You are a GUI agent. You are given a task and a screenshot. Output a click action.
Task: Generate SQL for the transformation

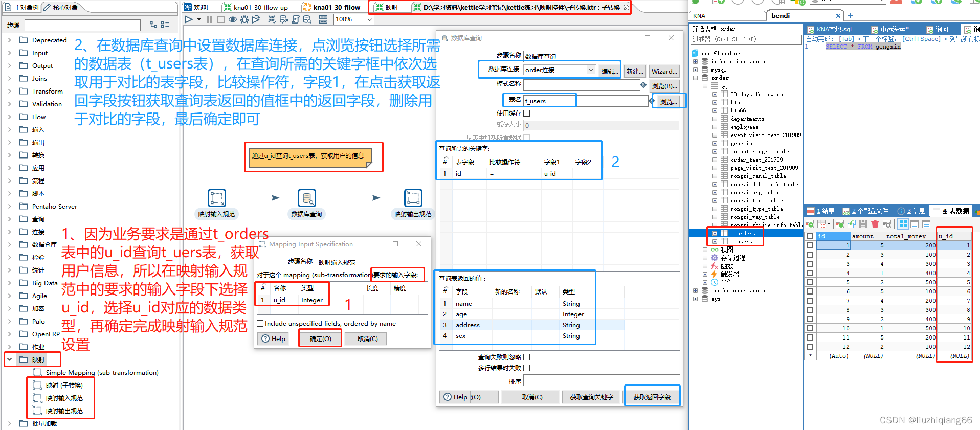296,19
